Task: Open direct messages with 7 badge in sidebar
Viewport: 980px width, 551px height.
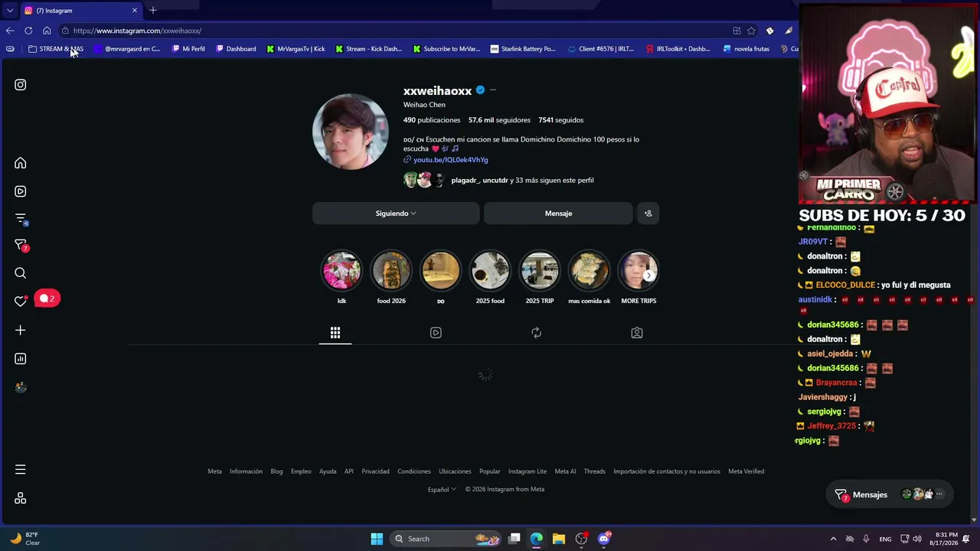Action: pyautogui.click(x=21, y=246)
